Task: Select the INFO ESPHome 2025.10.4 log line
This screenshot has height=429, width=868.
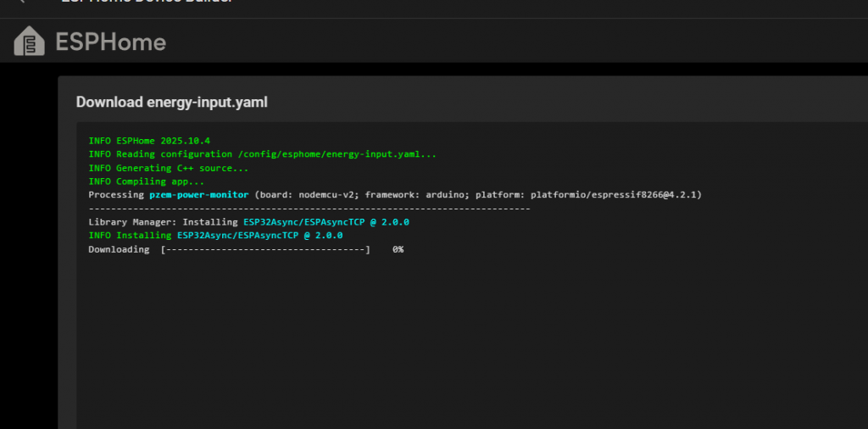Action: point(148,141)
